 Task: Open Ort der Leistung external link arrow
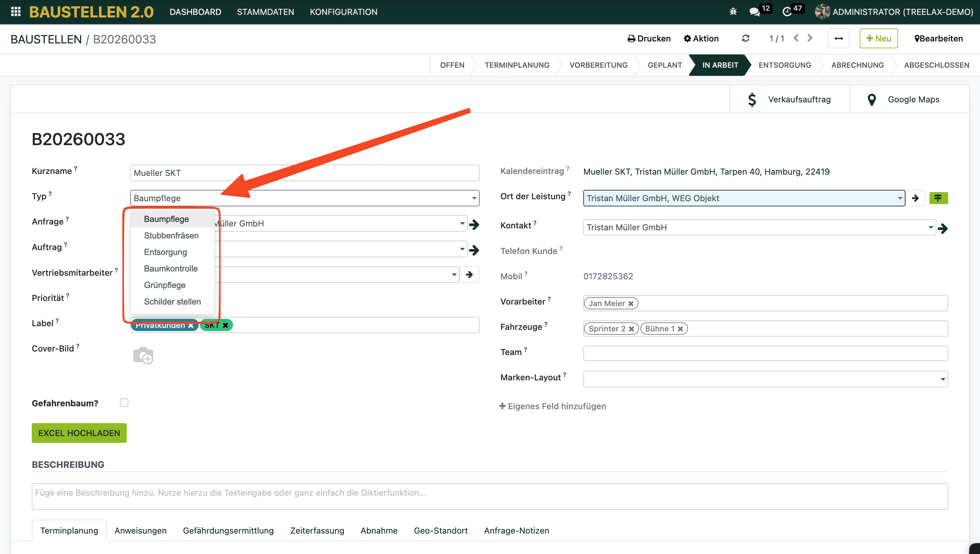[x=915, y=198]
